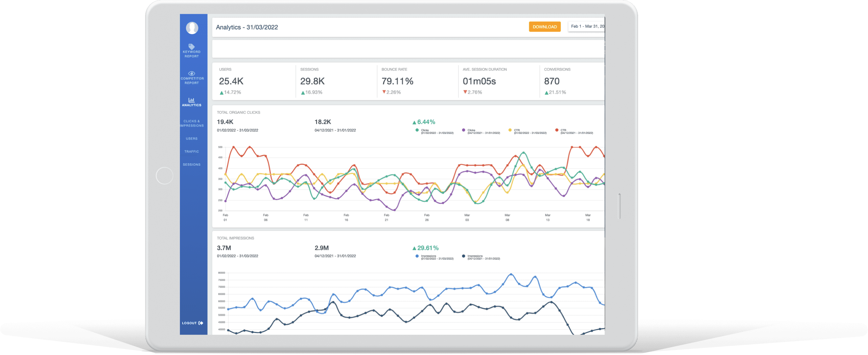
Task: Click the Total Organic Clicks heading
Action: tap(238, 113)
